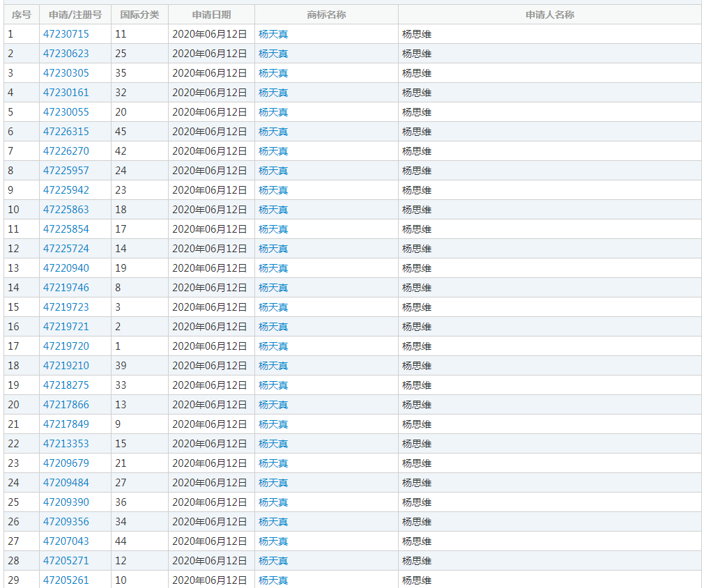
Task: Click 杨天真 trademark name in row 18
Action: point(273,366)
